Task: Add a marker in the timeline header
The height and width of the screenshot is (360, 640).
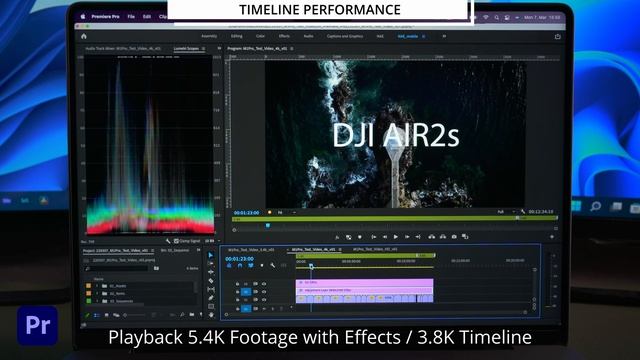Action: (262, 266)
